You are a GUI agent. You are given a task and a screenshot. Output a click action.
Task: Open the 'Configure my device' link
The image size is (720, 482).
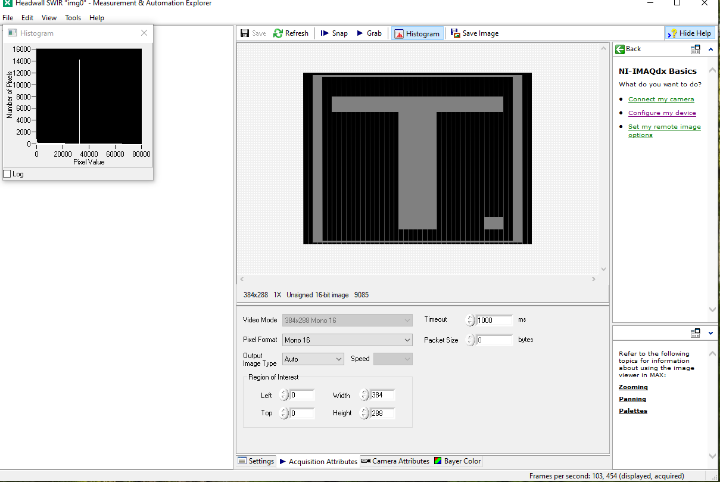pyautogui.click(x=662, y=113)
